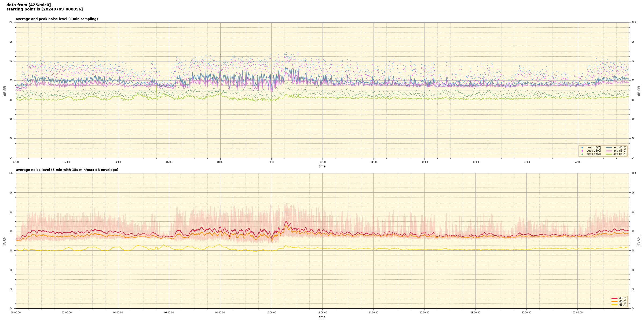Image resolution: width=644 pixels, height=322 pixels.
Task: Click the 'average noise level (5 min' chart title
Action: [x=67, y=170]
